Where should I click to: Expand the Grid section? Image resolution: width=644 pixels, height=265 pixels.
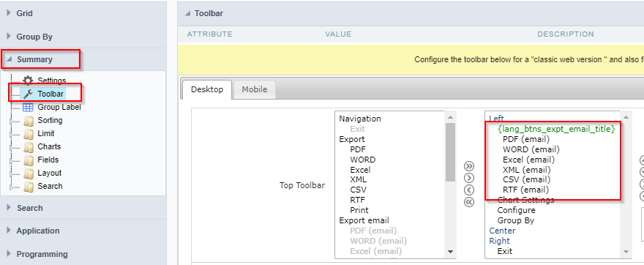point(9,13)
